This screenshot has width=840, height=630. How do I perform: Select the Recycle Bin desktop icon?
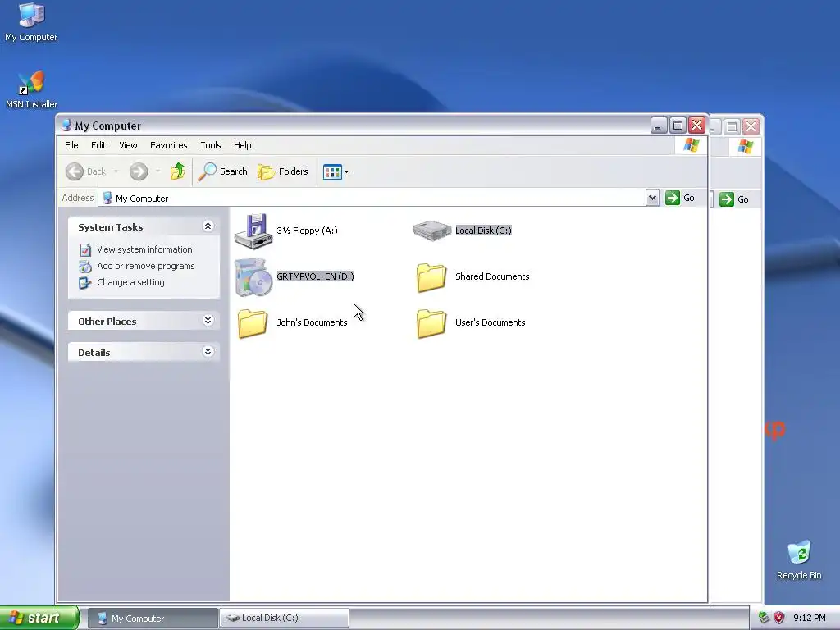click(799, 560)
